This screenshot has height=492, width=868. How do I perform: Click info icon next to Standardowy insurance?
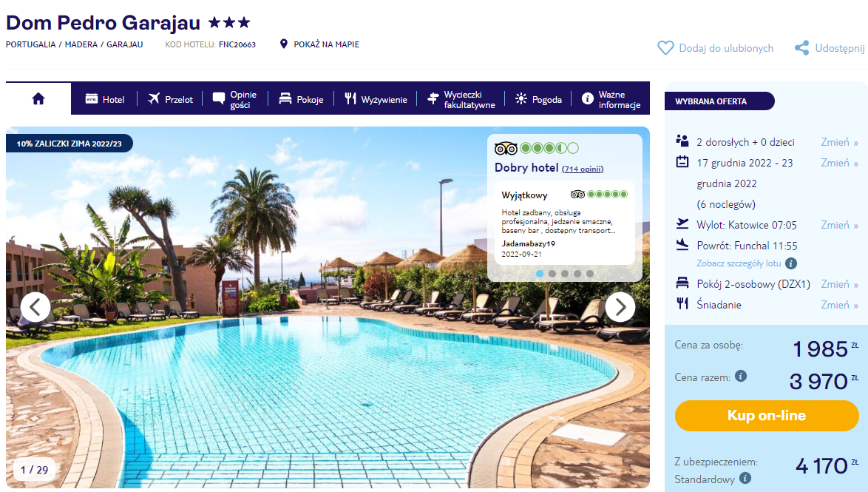coord(746,478)
